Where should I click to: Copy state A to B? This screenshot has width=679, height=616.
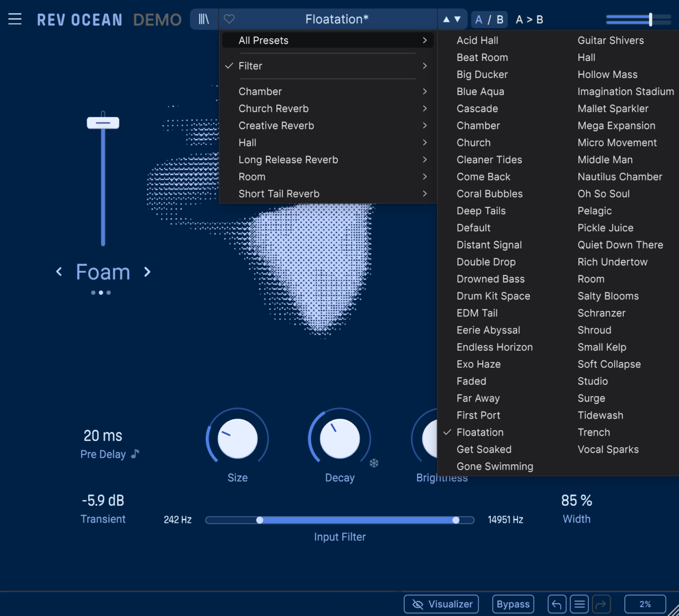[x=529, y=20]
